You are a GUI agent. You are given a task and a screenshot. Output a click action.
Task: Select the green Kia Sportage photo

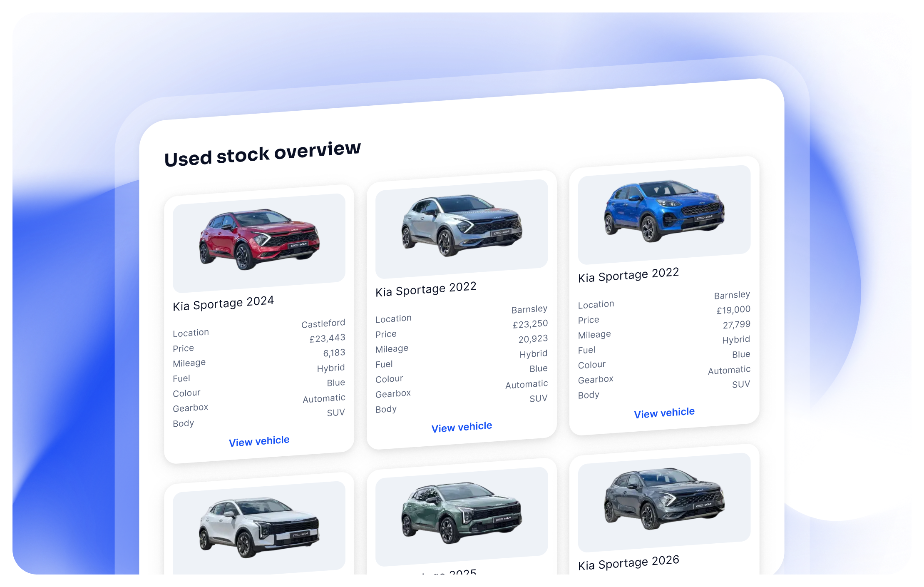pyautogui.click(x=462, y=516)
